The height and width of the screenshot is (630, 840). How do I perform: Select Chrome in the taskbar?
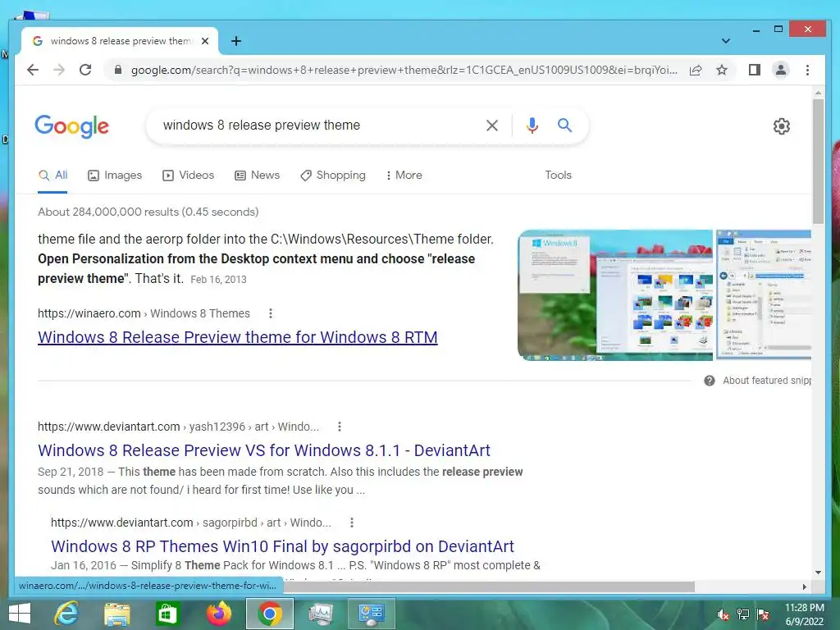[x=269, y=614]
